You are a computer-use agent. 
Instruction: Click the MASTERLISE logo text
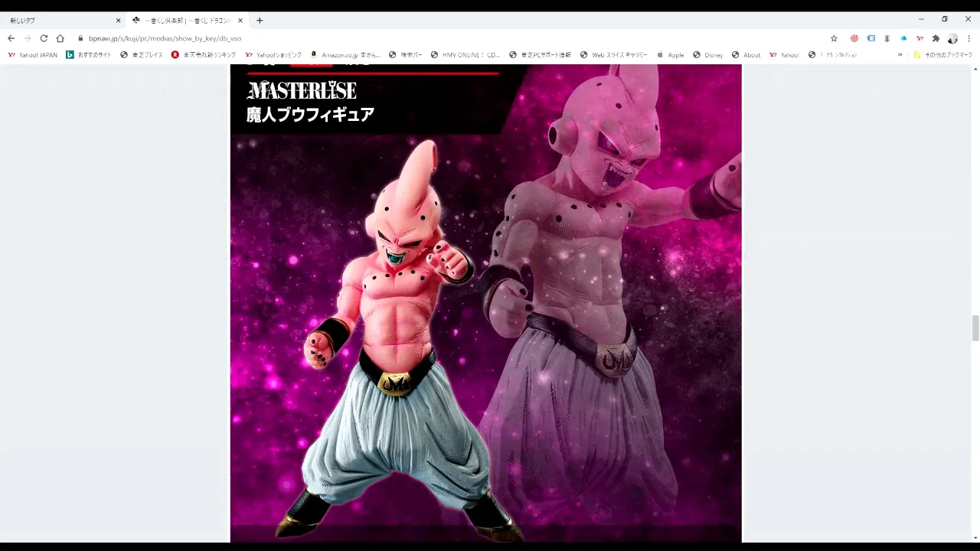click(302, 91)
